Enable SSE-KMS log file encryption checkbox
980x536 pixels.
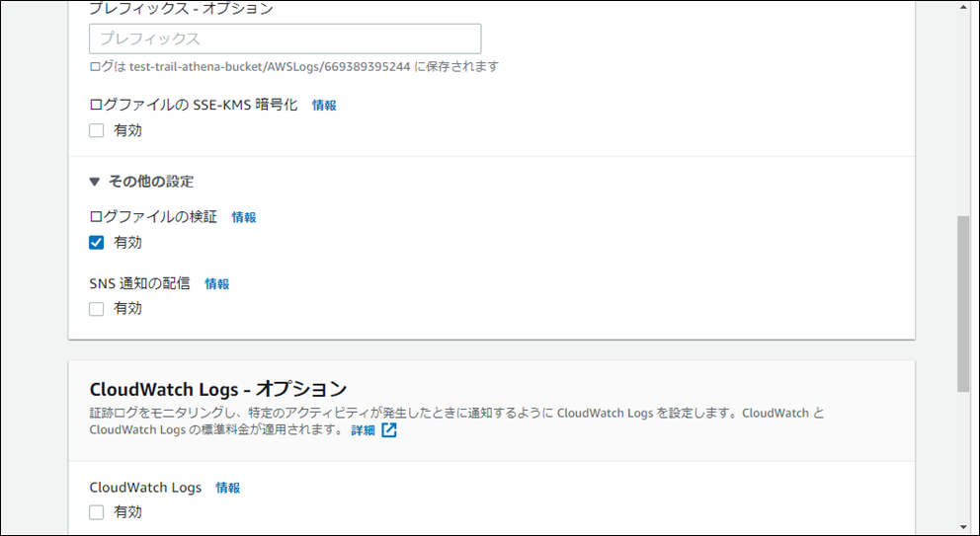coord(97,130)
